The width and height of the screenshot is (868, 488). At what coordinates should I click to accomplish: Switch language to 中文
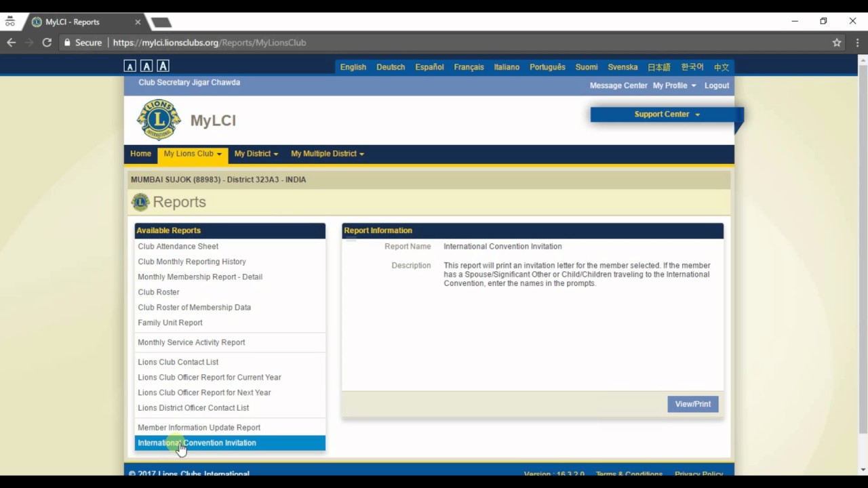pyautogui.click(x=722, y=67)
